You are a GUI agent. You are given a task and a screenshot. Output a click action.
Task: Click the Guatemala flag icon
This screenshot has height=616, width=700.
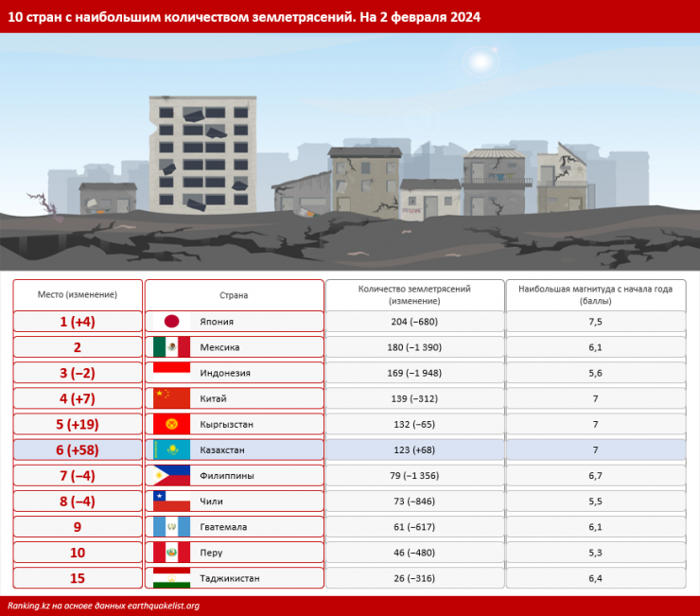point(171,526)
